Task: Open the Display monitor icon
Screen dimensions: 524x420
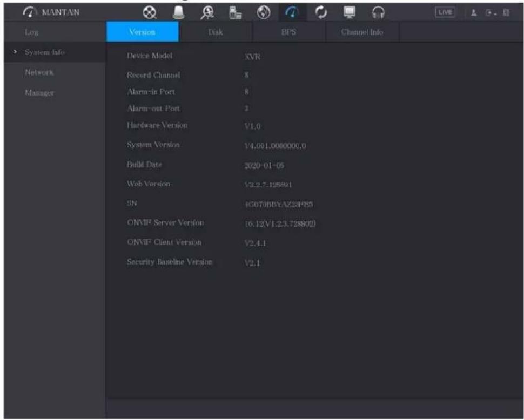Action: (x=350, y=13)
